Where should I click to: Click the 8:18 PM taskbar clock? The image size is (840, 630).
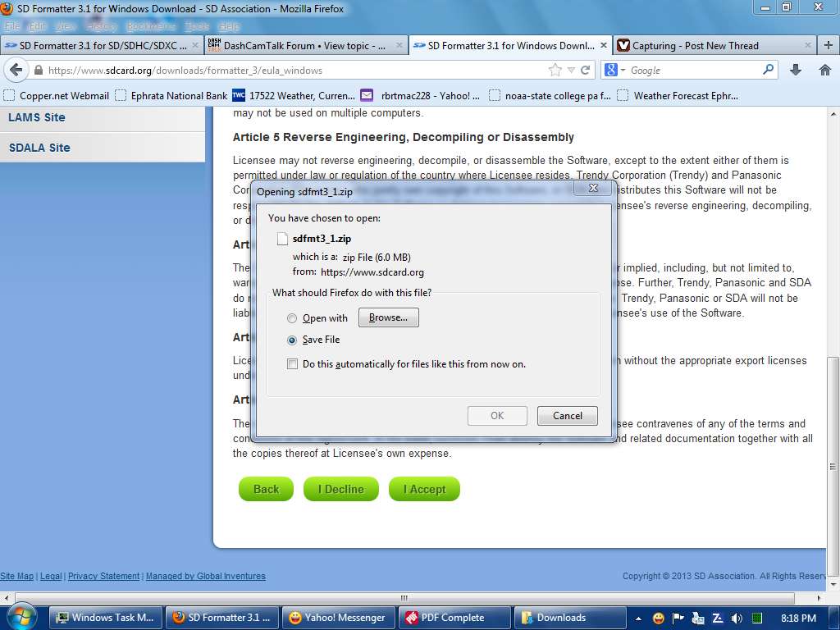click(798, 619)
